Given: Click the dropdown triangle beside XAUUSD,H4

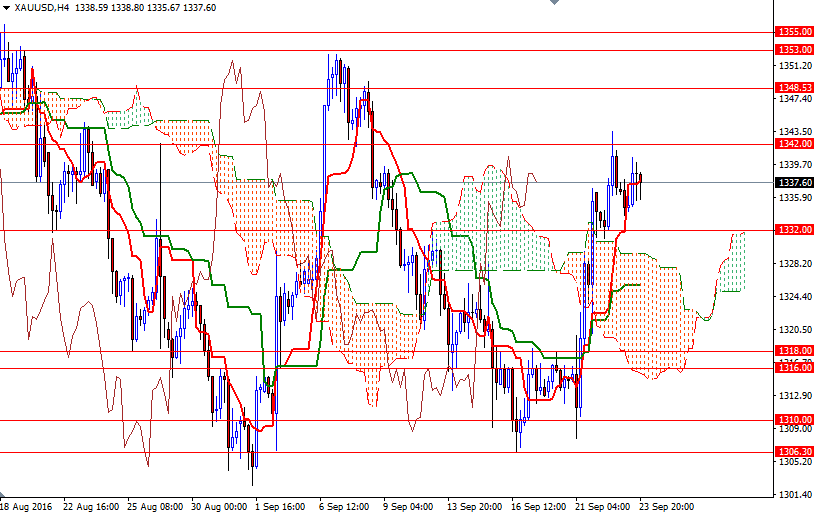Looking at the screenshot, I should click(x=6, y=7).
